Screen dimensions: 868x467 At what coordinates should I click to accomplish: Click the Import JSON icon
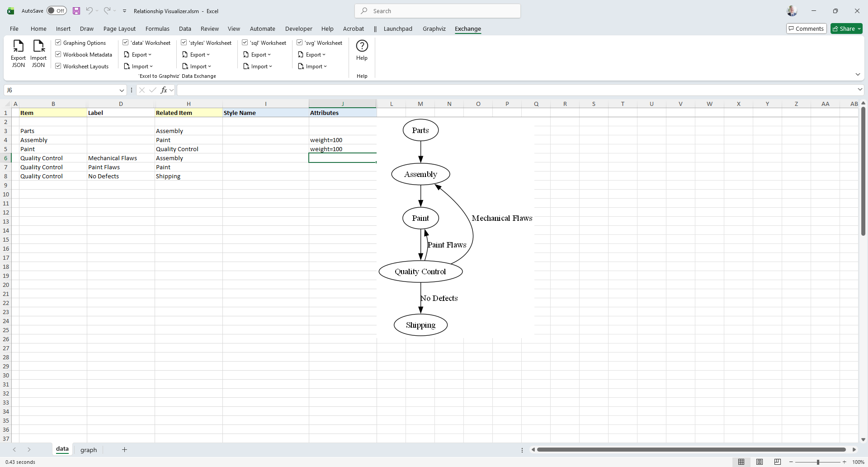point(38,47)
